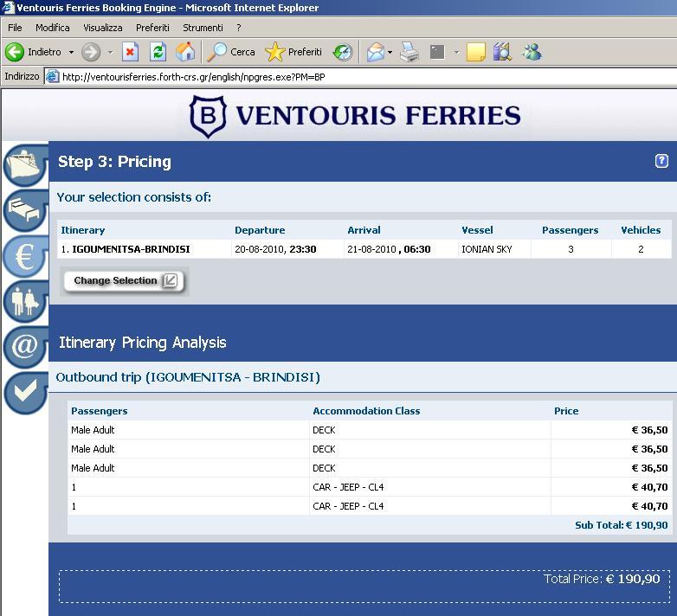Click the Indietro back arrow button
The width and height of the screenshot is (677, 616).
point(33,52)
